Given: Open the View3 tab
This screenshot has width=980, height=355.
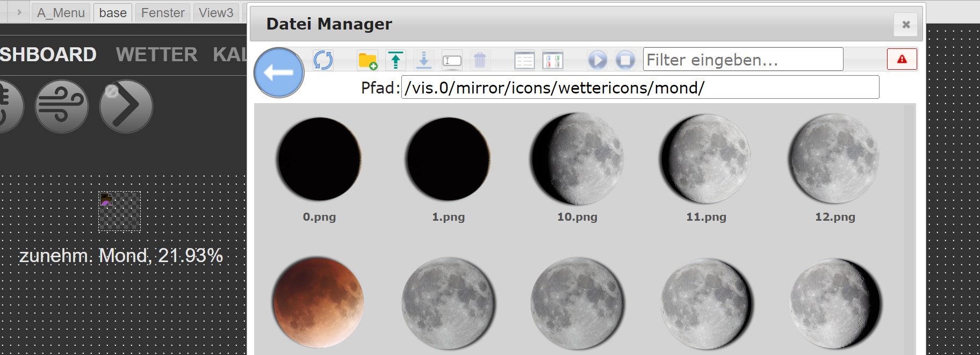Looking at the screenshot, I should (x=216, y=13).
